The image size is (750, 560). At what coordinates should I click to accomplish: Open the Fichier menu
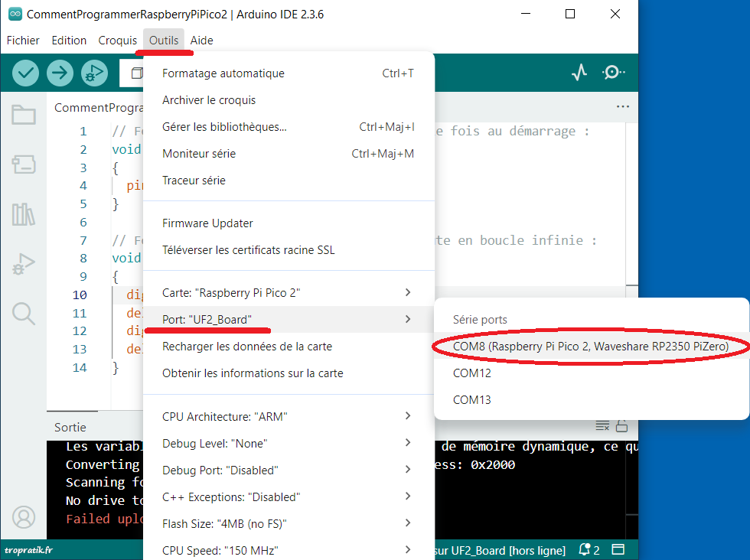[23, 41]
